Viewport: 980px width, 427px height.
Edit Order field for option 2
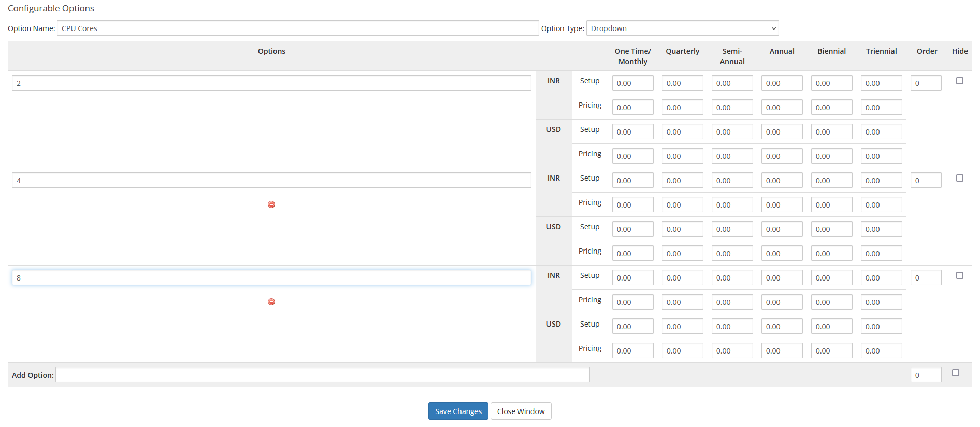point(926,83)
